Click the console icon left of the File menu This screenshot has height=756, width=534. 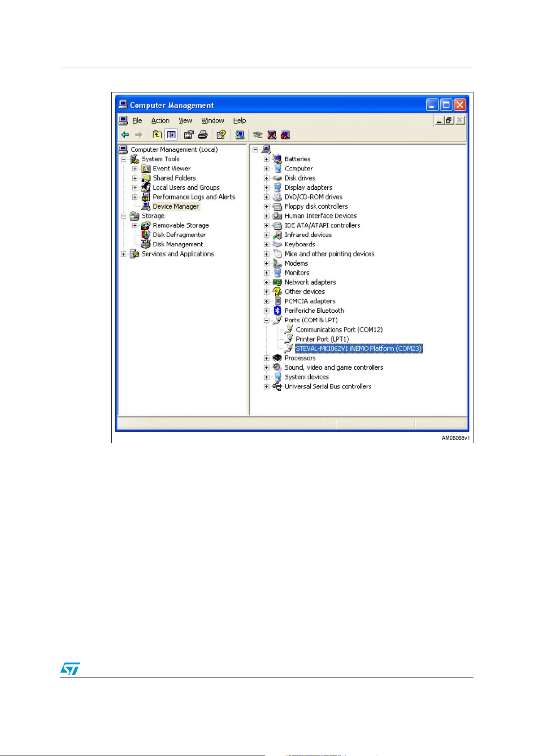(123, 120)
